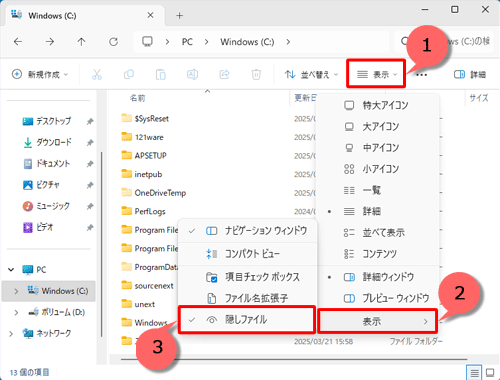The width and height of the screenshot is (500, 380).
Task: Select 小アイコン view option
Action: pyautogui.click(x=377, y=169)
